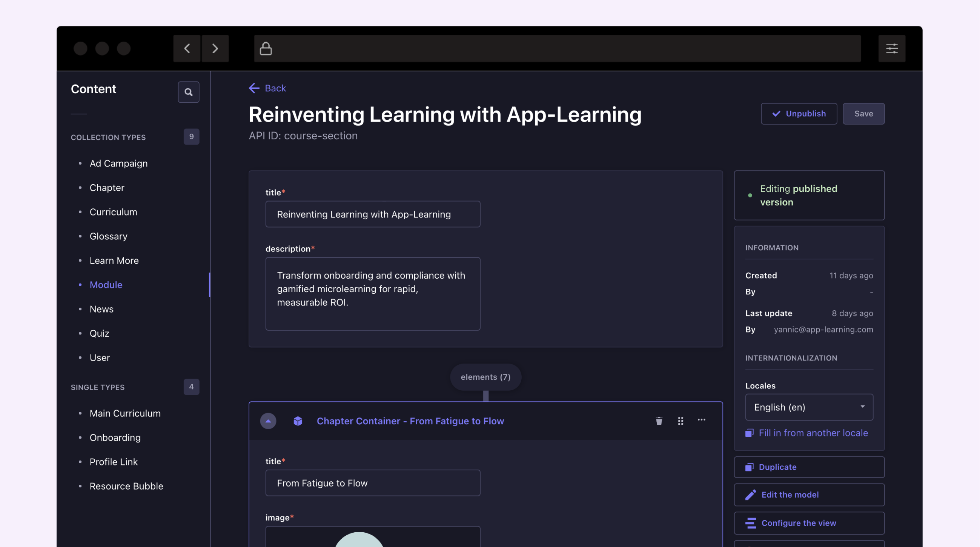Click the browser back navigation arrow
Image resolution: width=980 pixels, height=547 pixels.
coord(187,48)
